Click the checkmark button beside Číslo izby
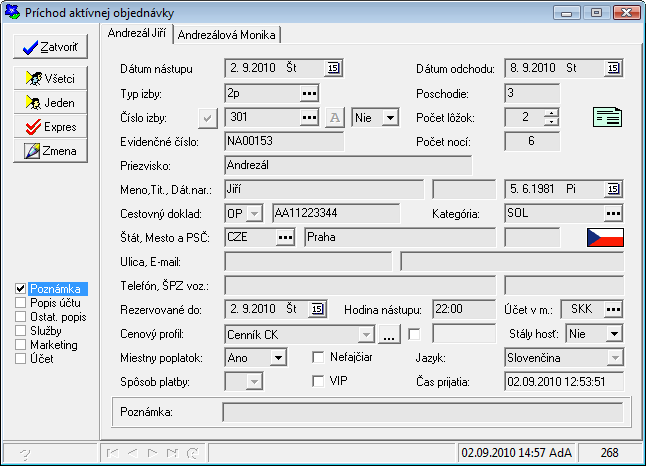Viewport: 646px width, 466px height. point(208,119)
